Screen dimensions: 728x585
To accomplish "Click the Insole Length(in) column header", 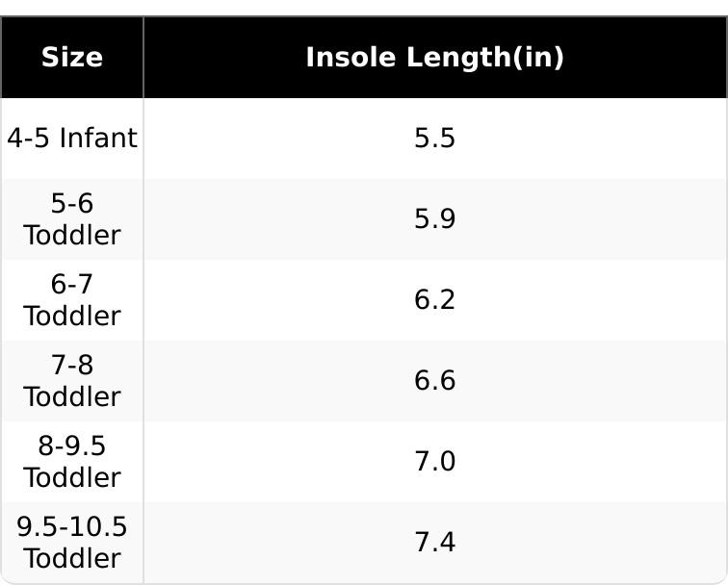I will [434, 58].
